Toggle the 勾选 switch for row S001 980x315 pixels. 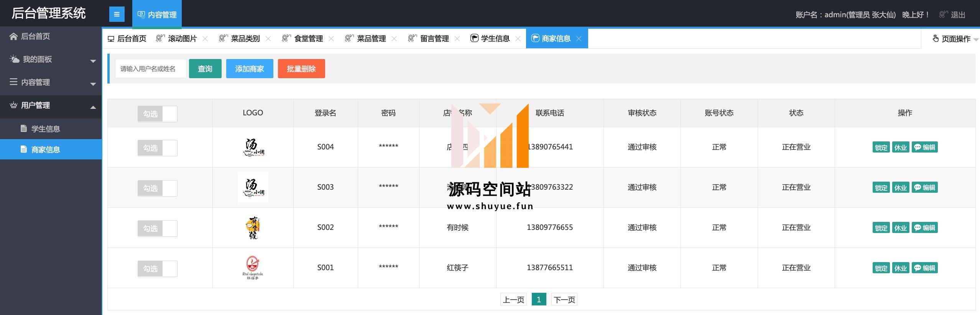[x=157, y=269]
